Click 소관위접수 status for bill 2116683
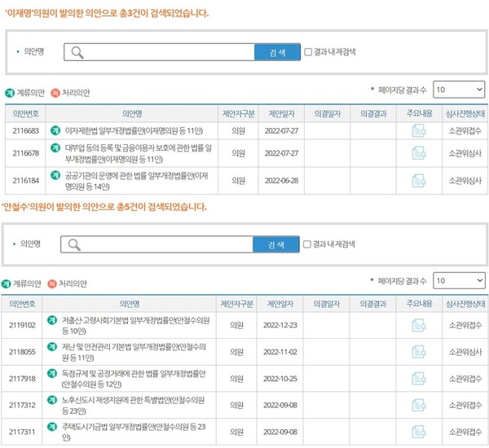The width and height of the screenshot is (489, 448). 465,131
